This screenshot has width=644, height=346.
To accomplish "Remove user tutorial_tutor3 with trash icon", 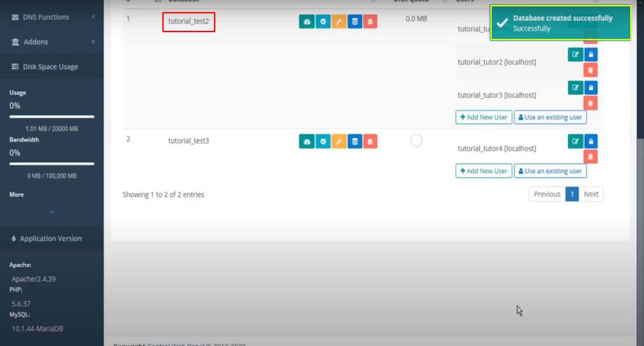I will pos(590,103).
